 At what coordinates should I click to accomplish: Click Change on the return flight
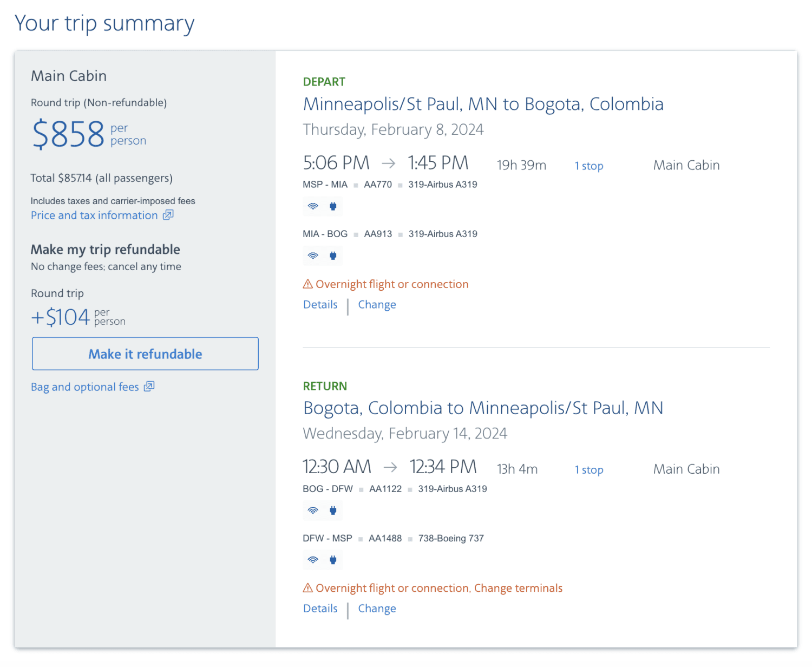click(377, 608)
